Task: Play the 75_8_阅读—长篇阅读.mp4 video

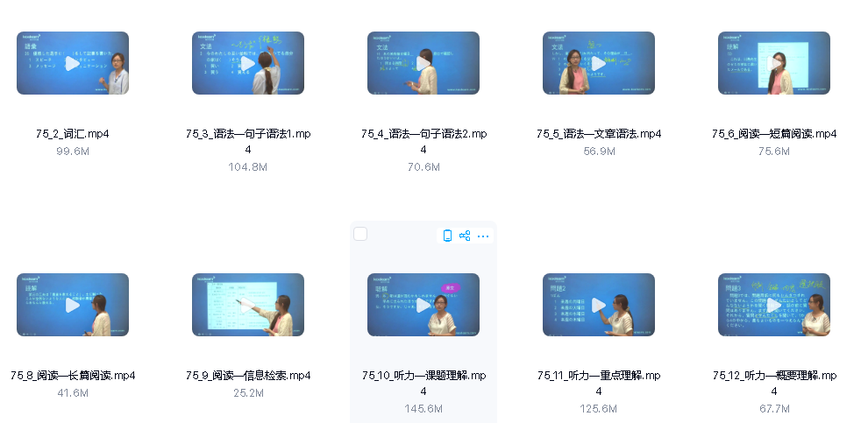Action: click(73, 305)
